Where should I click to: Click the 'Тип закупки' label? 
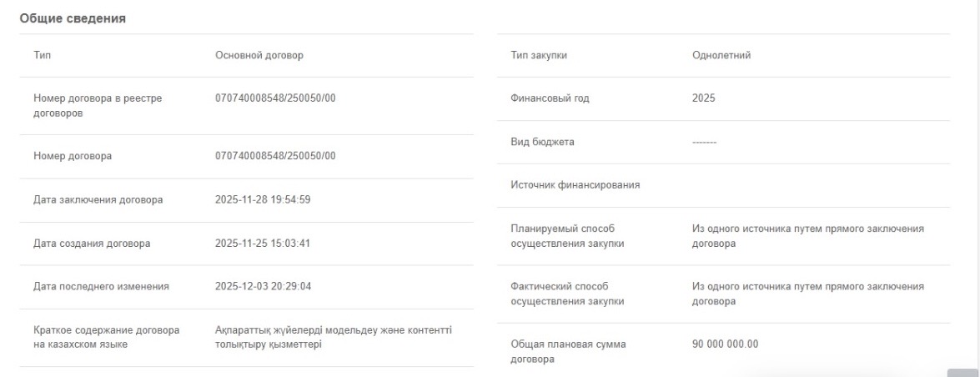539,56
